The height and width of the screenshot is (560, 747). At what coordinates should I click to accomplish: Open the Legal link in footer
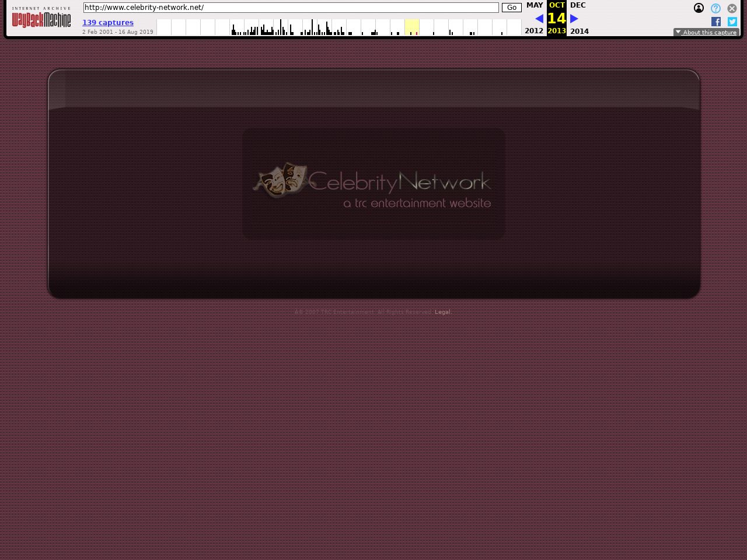click(x=443, y=312)
